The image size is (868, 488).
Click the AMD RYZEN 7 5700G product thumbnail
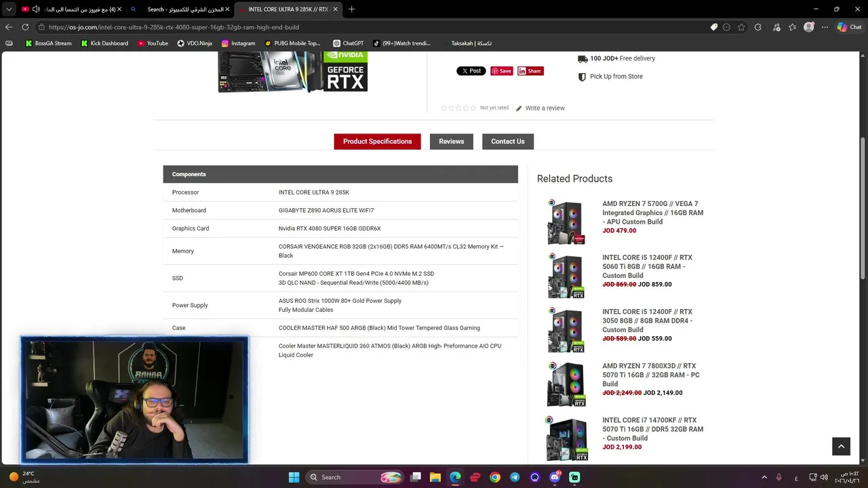[x=566, y=222]
